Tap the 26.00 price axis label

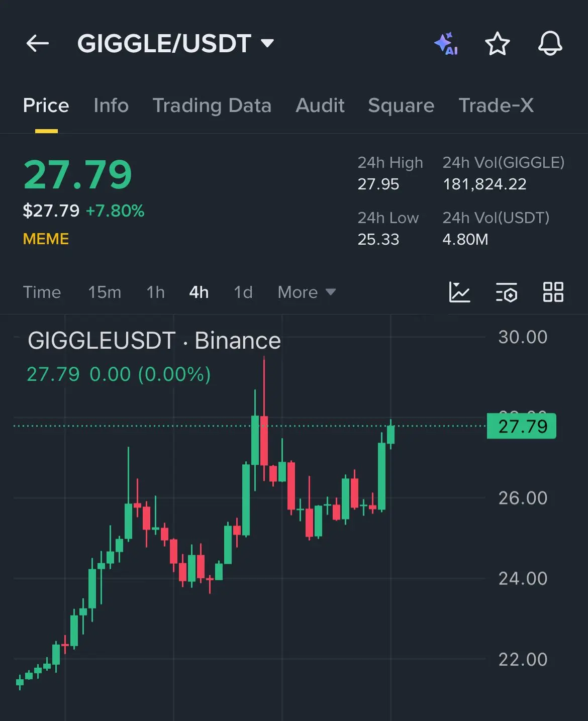click(x=523, y=498)
